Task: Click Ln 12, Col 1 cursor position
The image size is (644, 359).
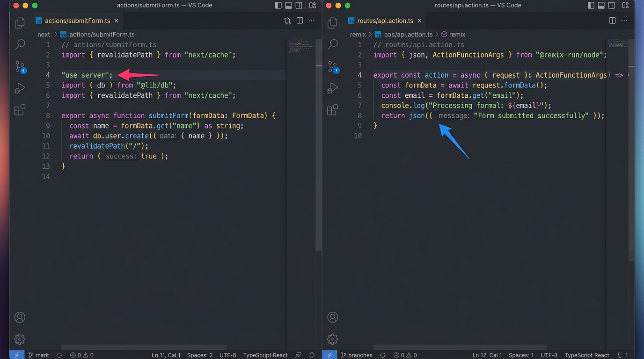Action: click(x=487, y=355)
